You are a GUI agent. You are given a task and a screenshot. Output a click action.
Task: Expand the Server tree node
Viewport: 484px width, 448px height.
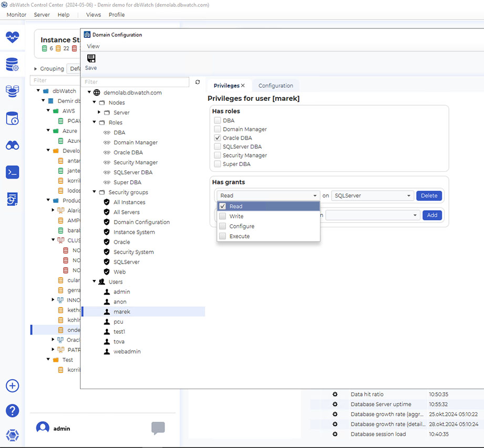(99, 112)
